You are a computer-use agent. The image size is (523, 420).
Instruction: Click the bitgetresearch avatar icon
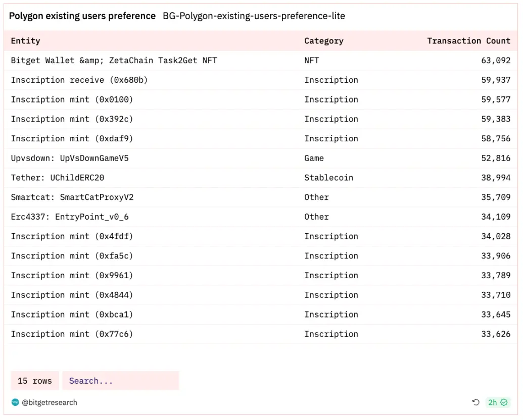15,402
